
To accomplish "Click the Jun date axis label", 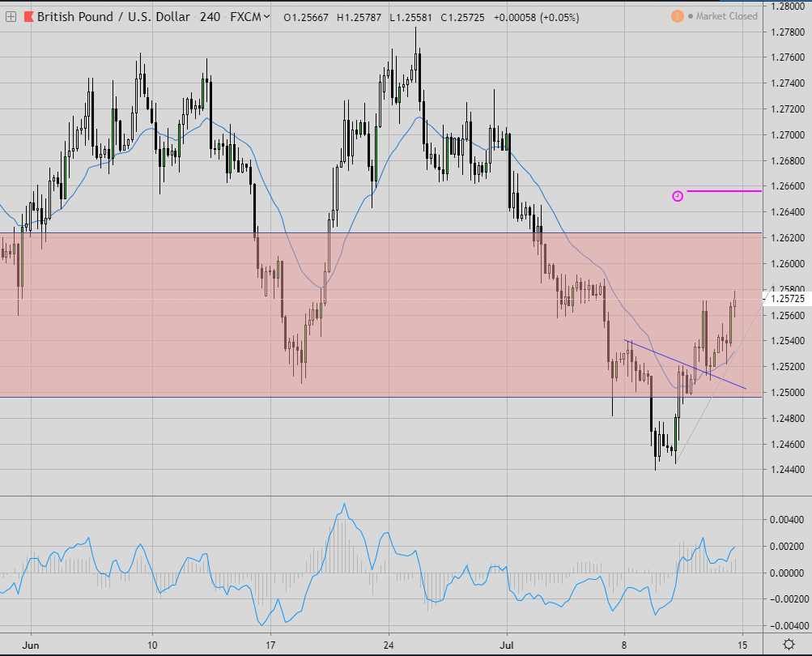I will [x=31, y=645].
